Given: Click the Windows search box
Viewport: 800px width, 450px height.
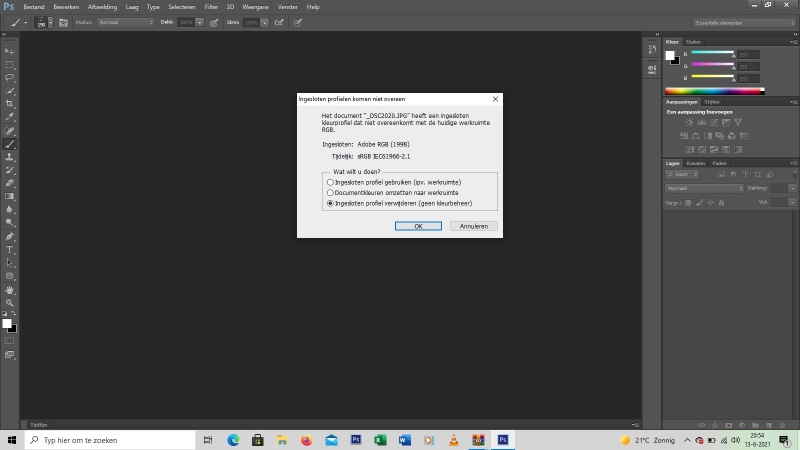Looking at the screenshot, I should point(110,440).
